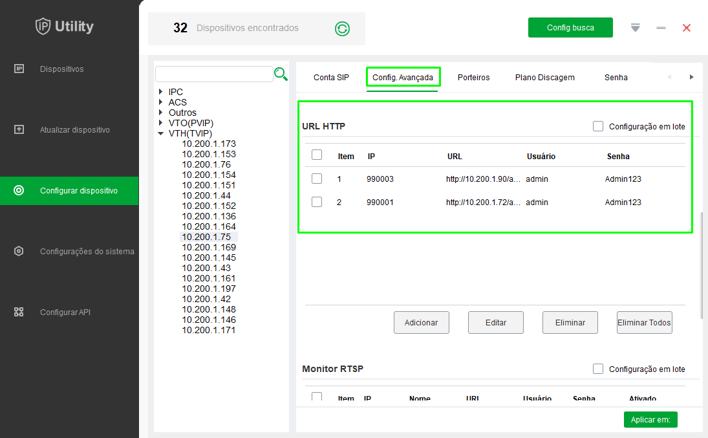Select the Configurar dispositivo target icon
The height and width of the screenshot is (438, 708).
[19, 191]
